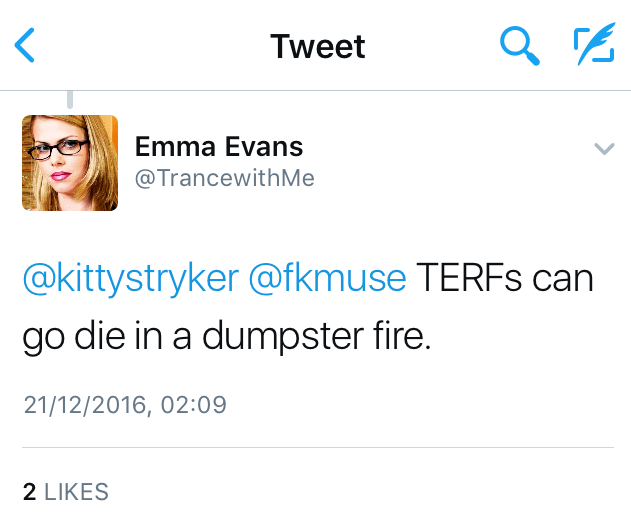This screenshot has height=531, width=631.
Task: Visit the @fkmuse mention
Action: (326, 279)
